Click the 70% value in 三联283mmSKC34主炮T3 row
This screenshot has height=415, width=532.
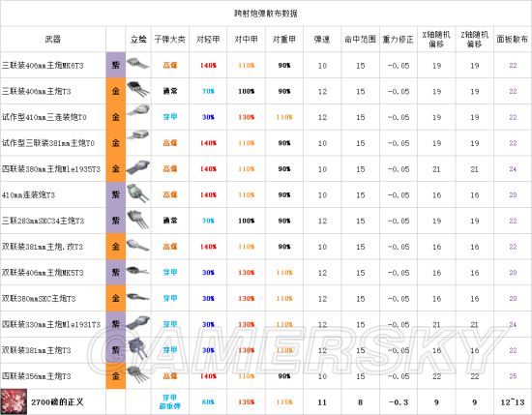pos(208,221)
